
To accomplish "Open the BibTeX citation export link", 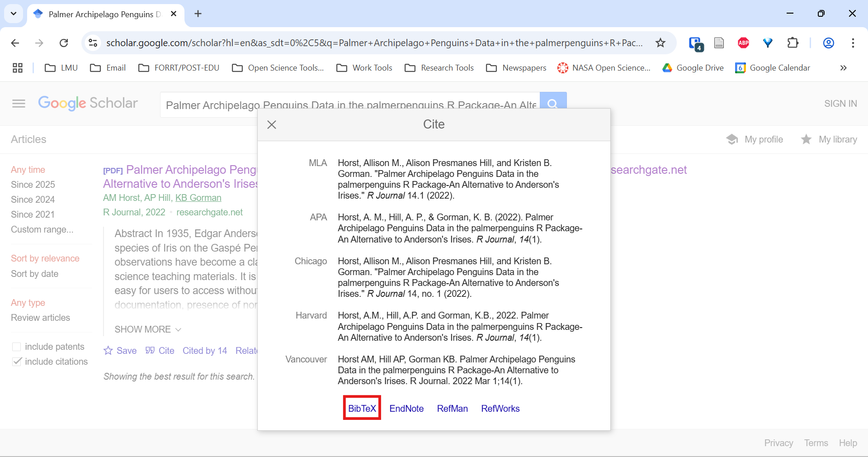I will (x=362, y=409).
